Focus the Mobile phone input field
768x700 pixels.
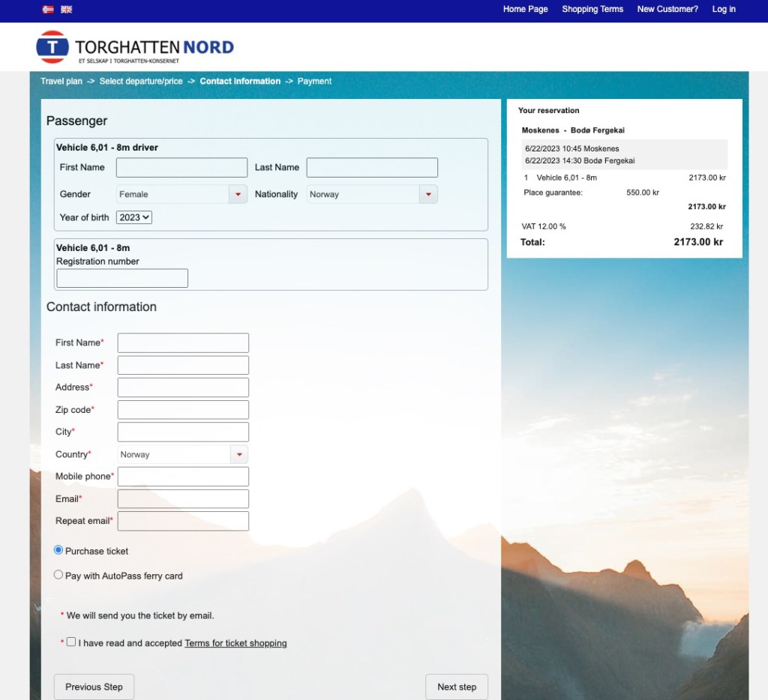click(183, 477)
